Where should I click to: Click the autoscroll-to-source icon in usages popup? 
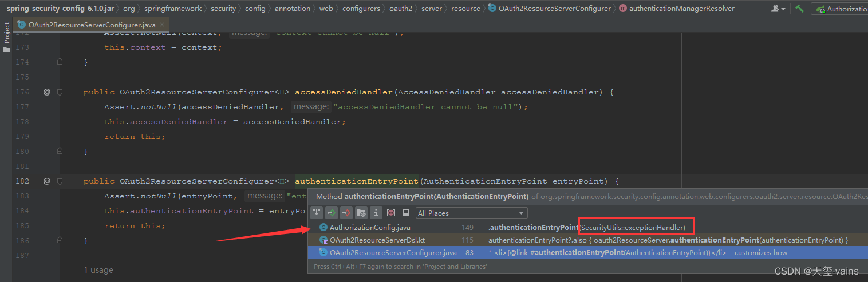317,213
